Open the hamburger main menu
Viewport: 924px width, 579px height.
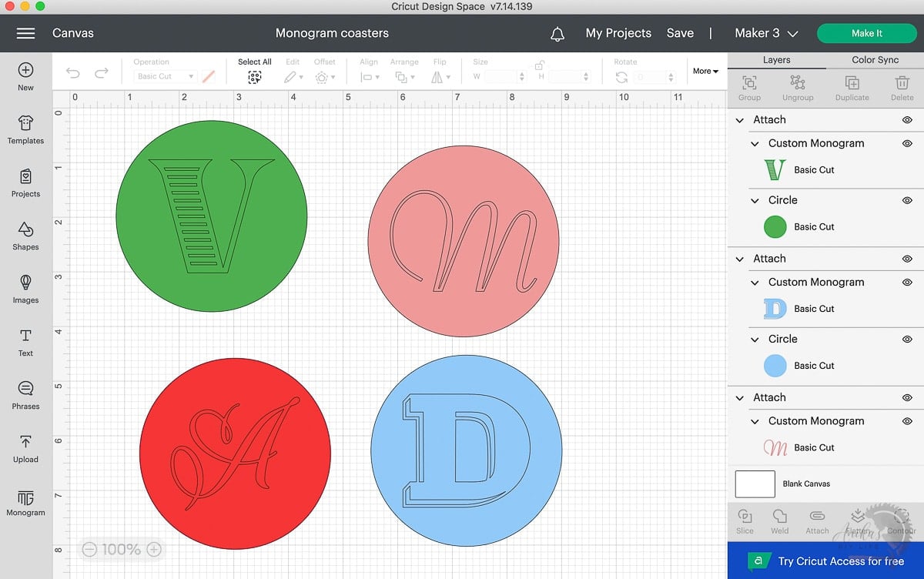pyautogui.click(x=25, y=33)
